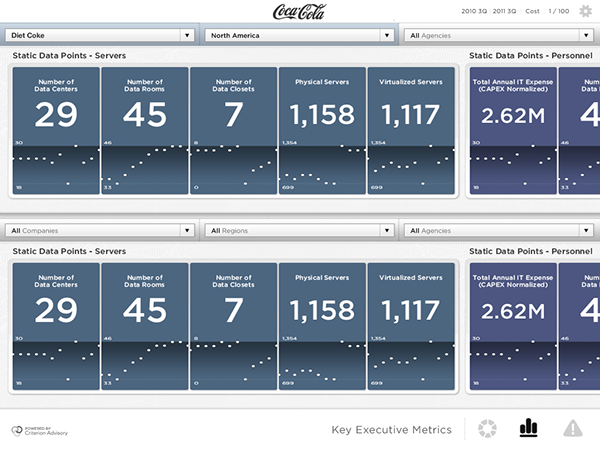Viewport: 600px width, 450px height.
Task: Click bottom Static Data Points - Personnel heading
Action: click(x=531, y=251)
